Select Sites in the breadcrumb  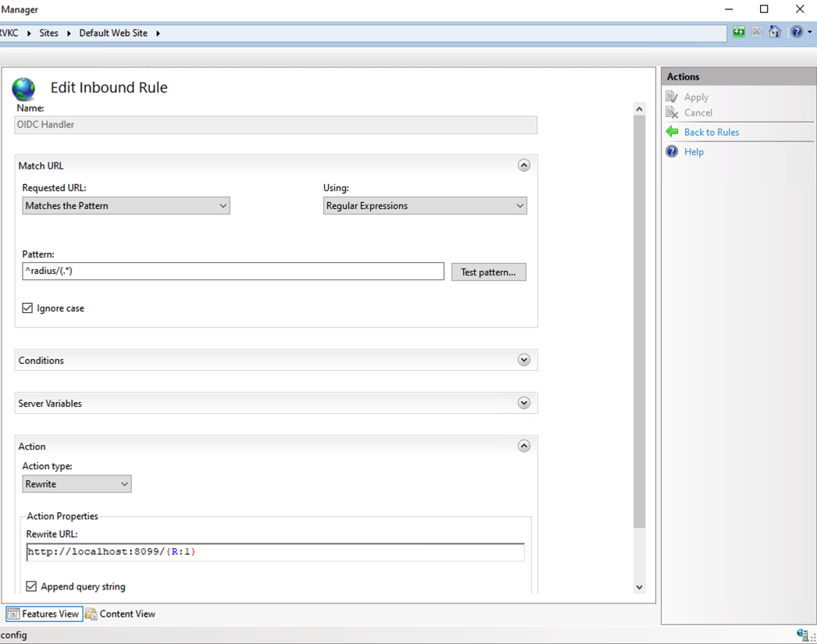click(x=48, y=33)
